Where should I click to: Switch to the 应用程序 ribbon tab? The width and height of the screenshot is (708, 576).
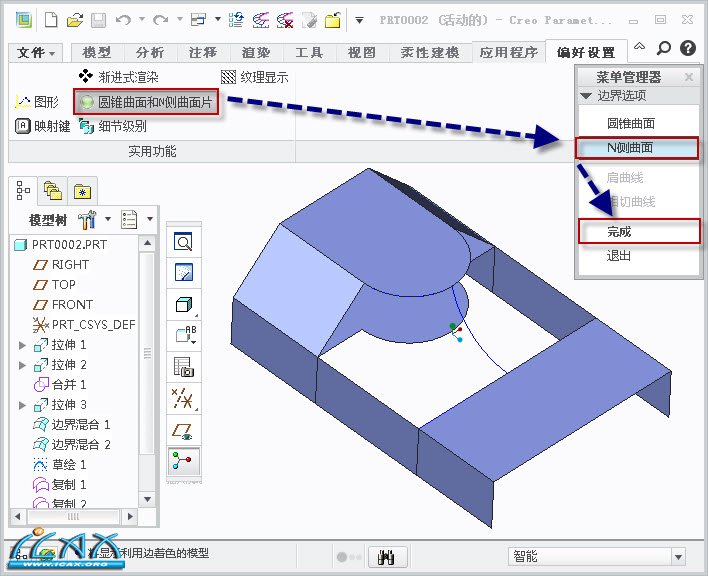(x=508, y=53)
